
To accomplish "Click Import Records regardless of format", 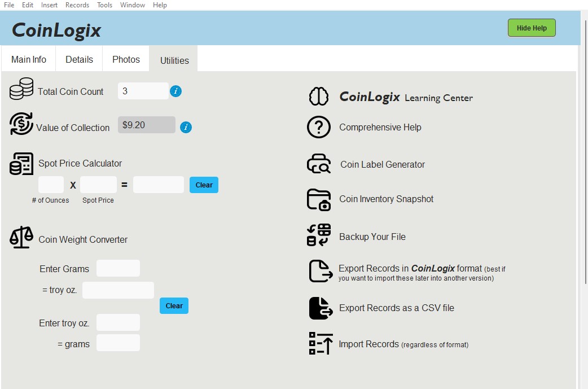I will pos(403,344).
